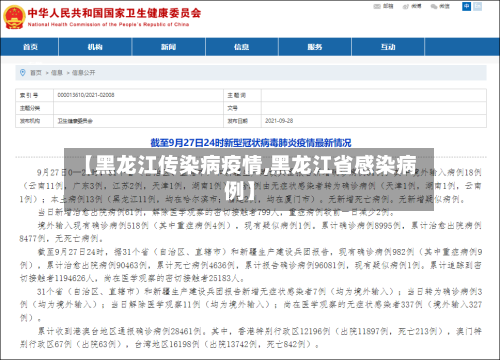The height and width of the screenshot is (360, 500).
Task: Click the 发布机构 label cell
Action: click(34, 121)
